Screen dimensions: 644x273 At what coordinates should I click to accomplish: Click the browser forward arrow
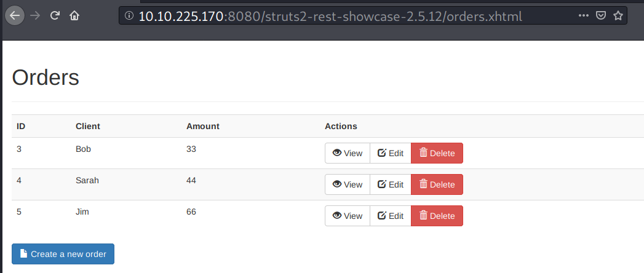click(36, 16)
